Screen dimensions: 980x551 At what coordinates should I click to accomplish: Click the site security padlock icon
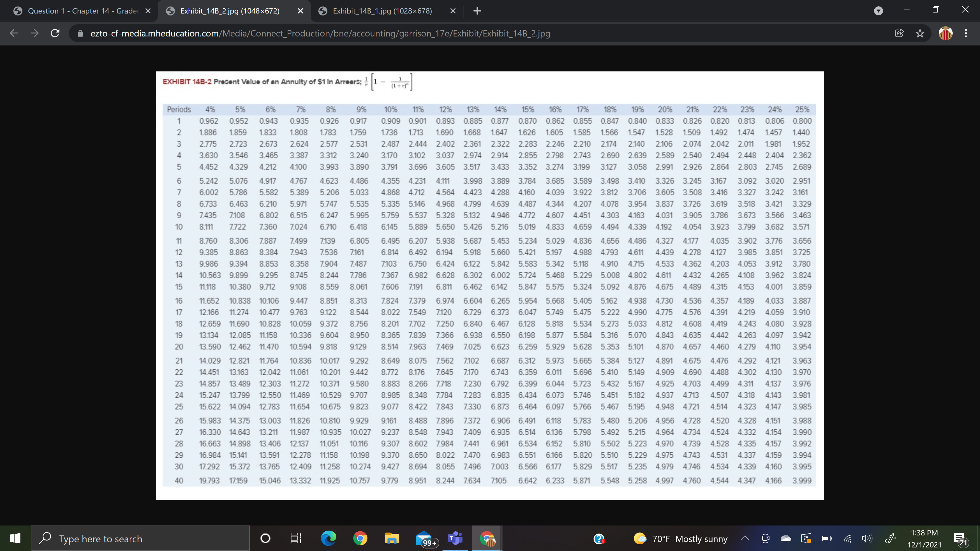click(80, 33)
